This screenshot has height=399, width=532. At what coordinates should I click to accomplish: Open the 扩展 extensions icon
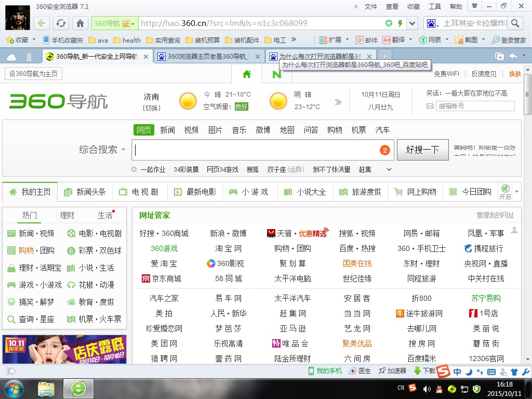(x=330, y=40)
